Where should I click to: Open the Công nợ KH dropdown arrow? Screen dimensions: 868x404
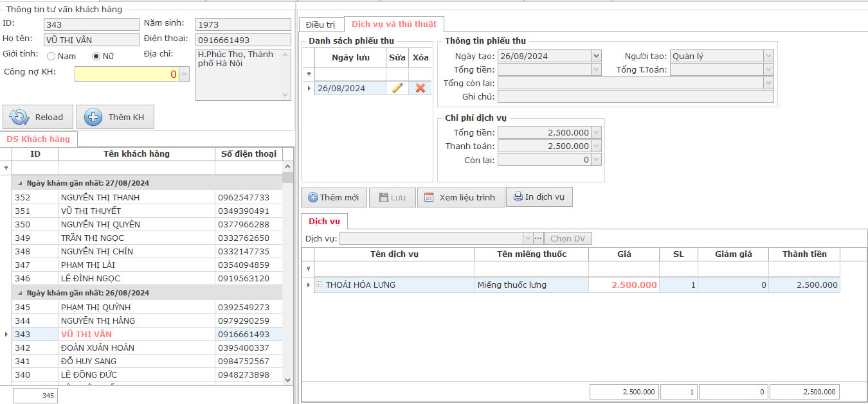[185, 74]
